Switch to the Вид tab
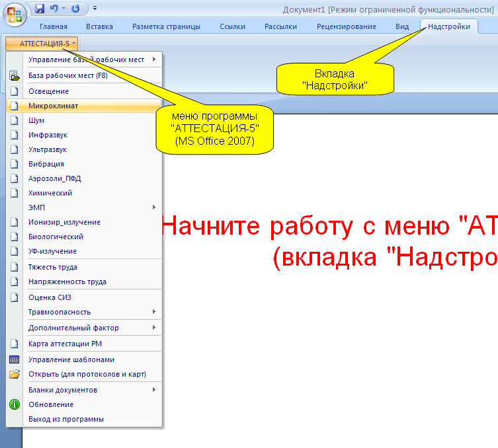This screenshot has width=498, height=448. pyautogui.click(x=402, y=26)
